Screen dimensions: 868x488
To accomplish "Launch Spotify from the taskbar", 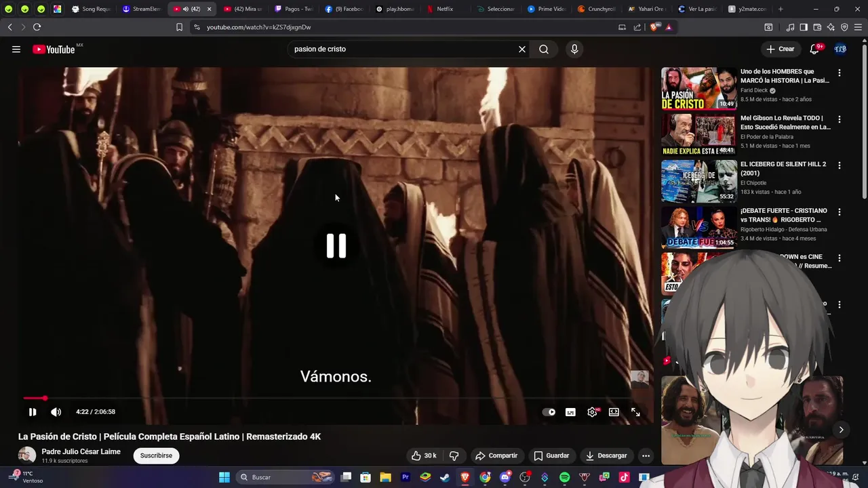I will coord(564,477).
